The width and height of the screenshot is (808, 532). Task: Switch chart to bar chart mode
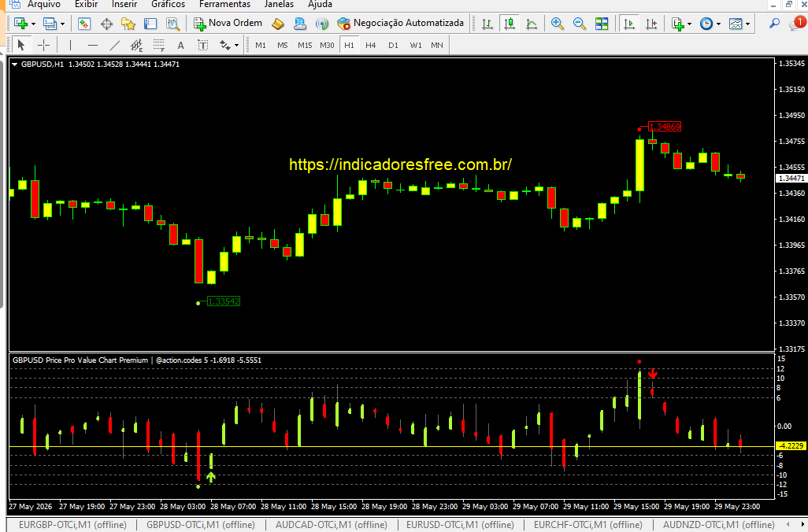click(487, 24)
